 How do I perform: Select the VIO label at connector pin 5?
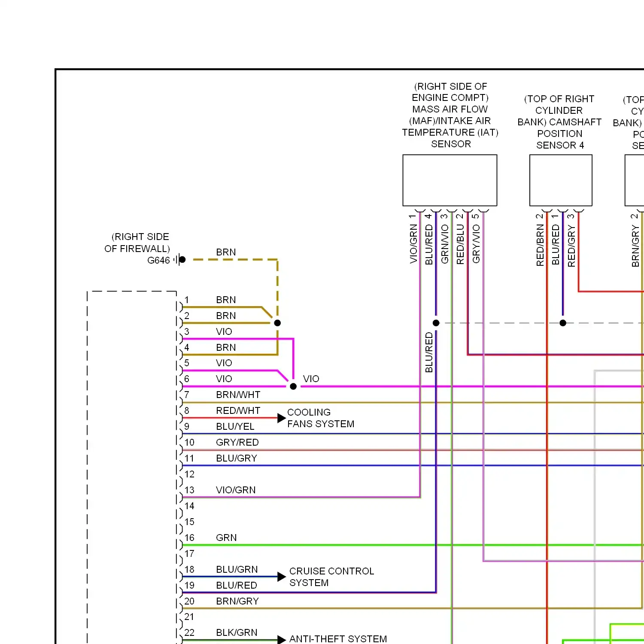224,363
